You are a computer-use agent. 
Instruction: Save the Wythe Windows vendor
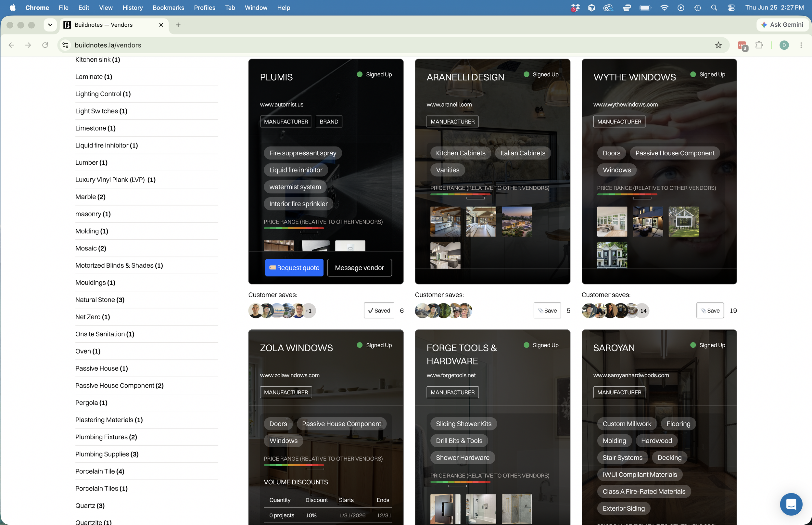[x=710, y=311]
